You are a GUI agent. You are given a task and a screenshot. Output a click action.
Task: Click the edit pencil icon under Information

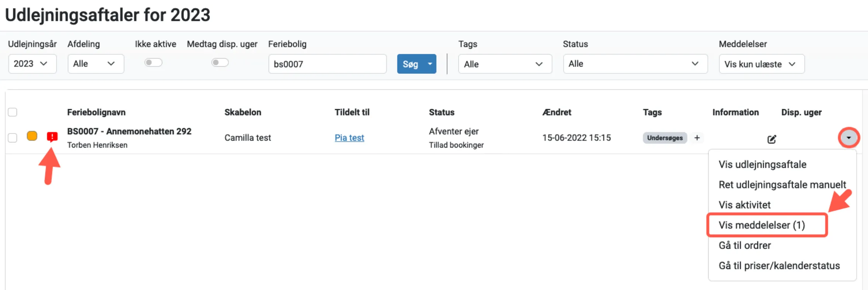pos(771,139)
